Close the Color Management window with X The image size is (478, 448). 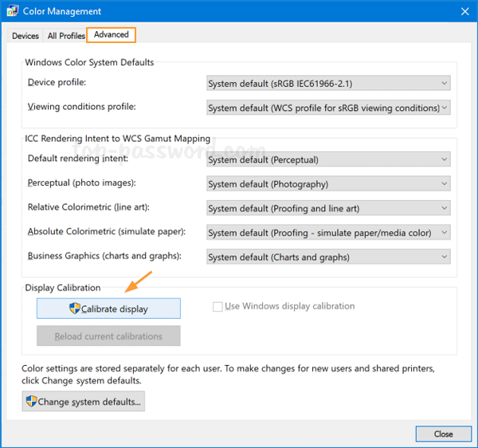click(x=464, y=12)
